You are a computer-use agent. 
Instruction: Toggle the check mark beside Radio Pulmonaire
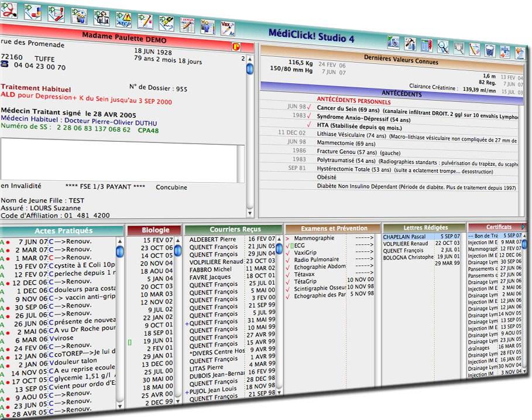pyautogui.click(x=288, y=259)
